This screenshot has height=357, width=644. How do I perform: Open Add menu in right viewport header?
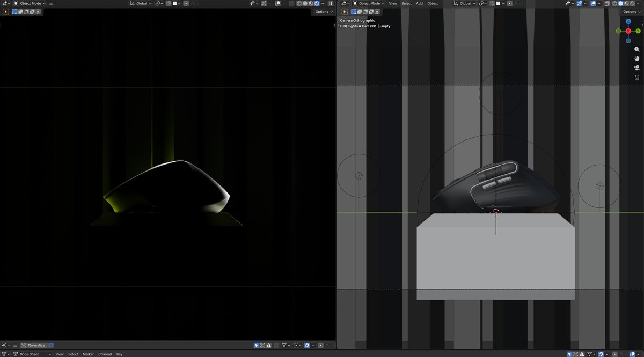(x=419, y=3)
